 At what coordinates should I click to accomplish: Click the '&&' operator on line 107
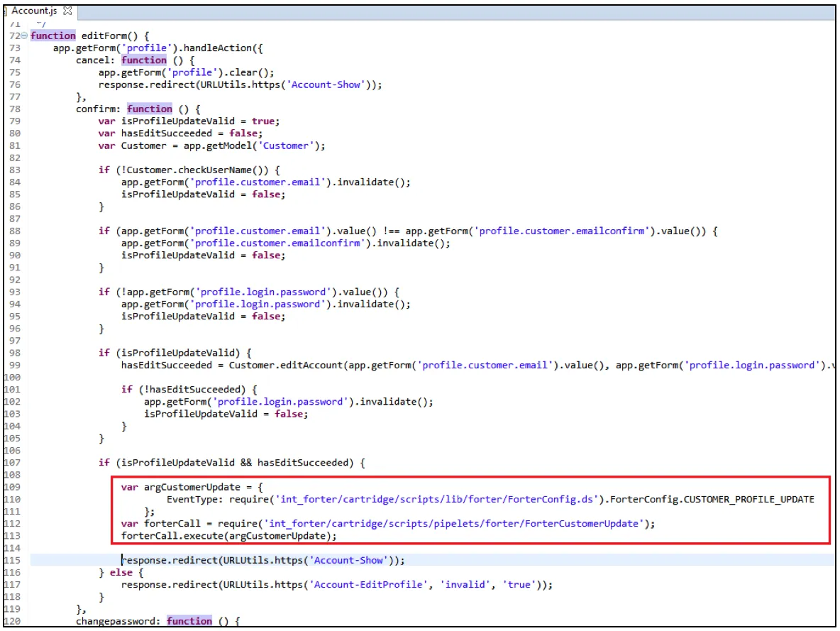tap(246, 463)
